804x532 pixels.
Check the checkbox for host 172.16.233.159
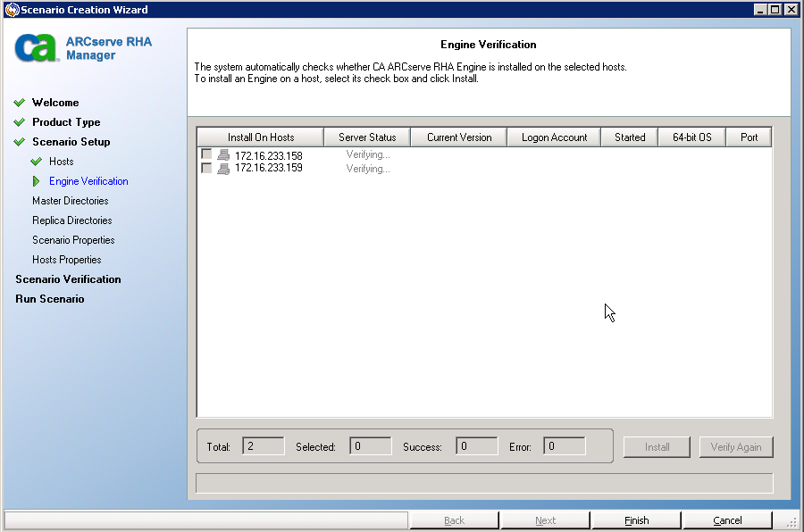coord(205,168)
